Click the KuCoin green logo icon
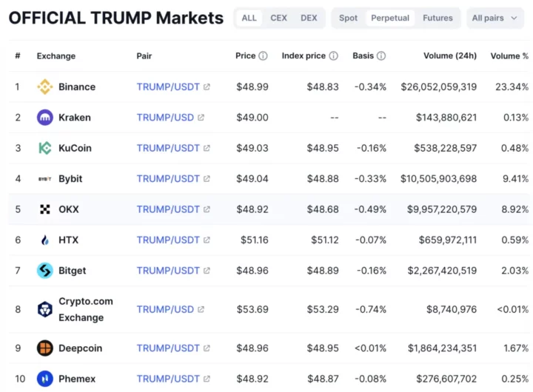 coord(45,148)
